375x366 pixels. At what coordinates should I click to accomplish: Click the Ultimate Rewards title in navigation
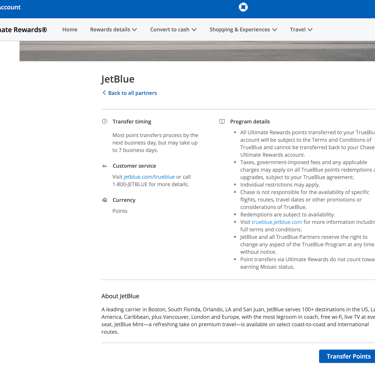23,30
